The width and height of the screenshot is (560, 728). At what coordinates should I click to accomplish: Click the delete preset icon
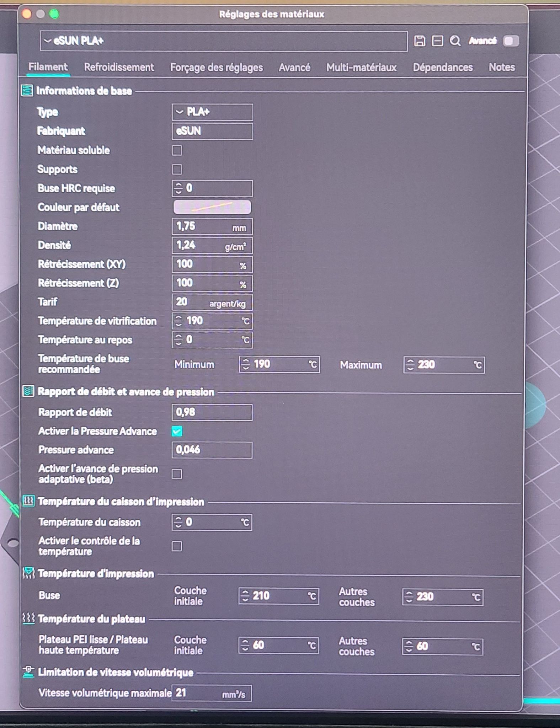pyautogui.click(x=437, y=41)
